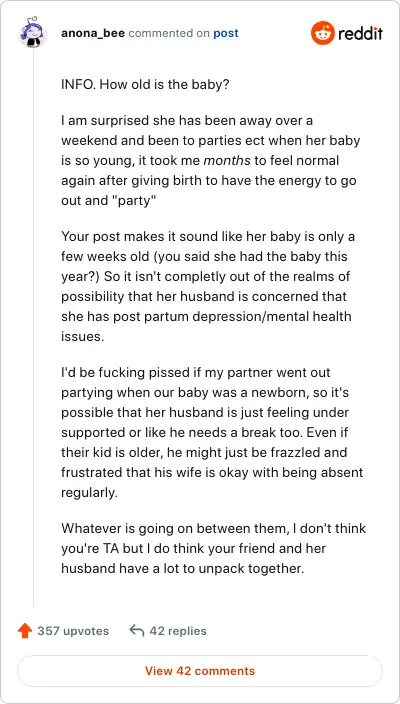Collapse thread using the vertical line

click(34, 328)
